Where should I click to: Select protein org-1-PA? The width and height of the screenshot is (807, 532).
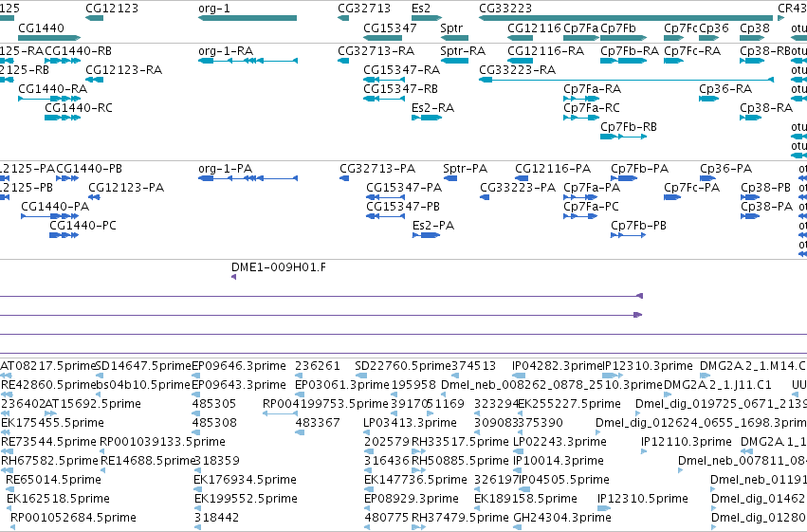[x=248, y=178]
